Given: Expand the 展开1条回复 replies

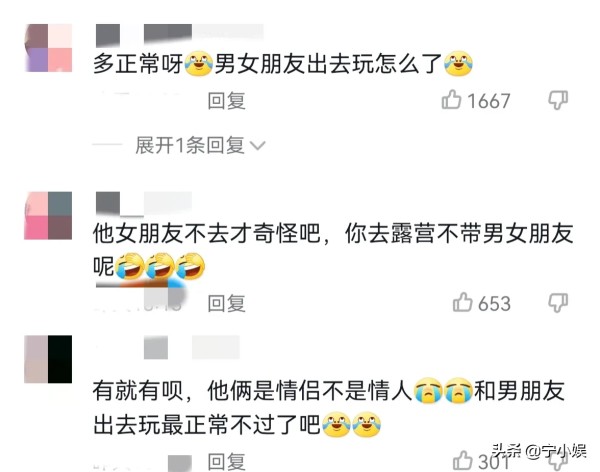Looking at the screenshot, I should [x=190, y=145].
